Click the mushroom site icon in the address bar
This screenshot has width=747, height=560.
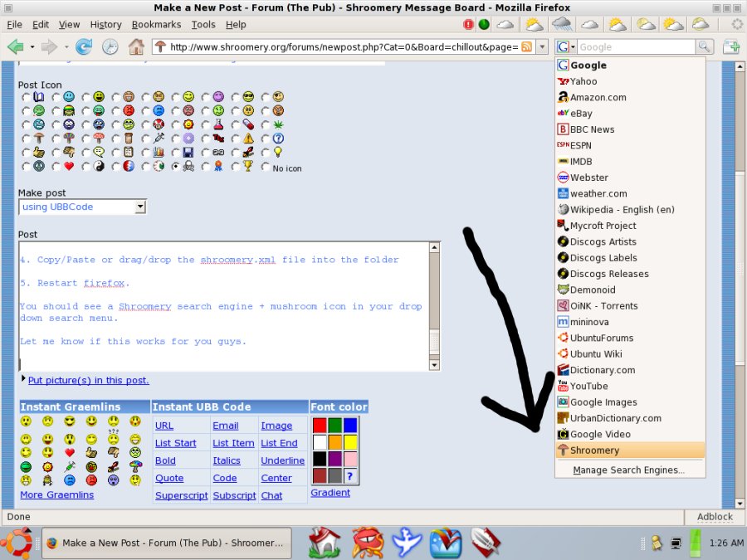[x=160, y=46]
